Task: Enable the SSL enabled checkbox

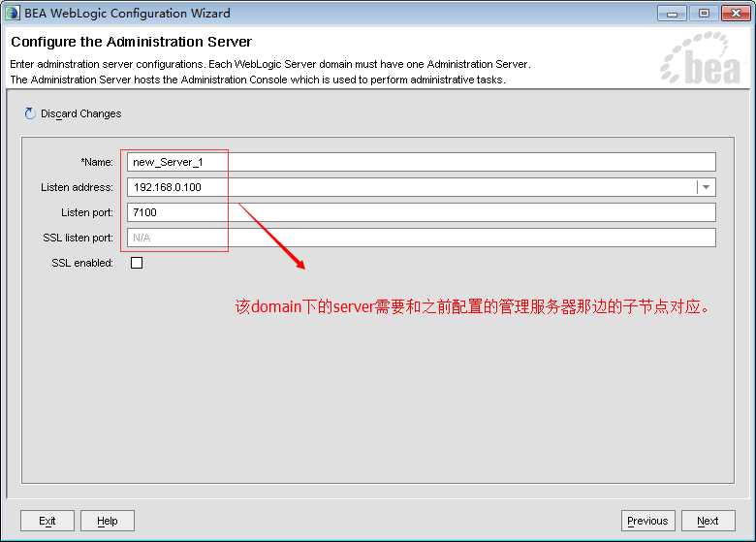Action: pos(137,263)
